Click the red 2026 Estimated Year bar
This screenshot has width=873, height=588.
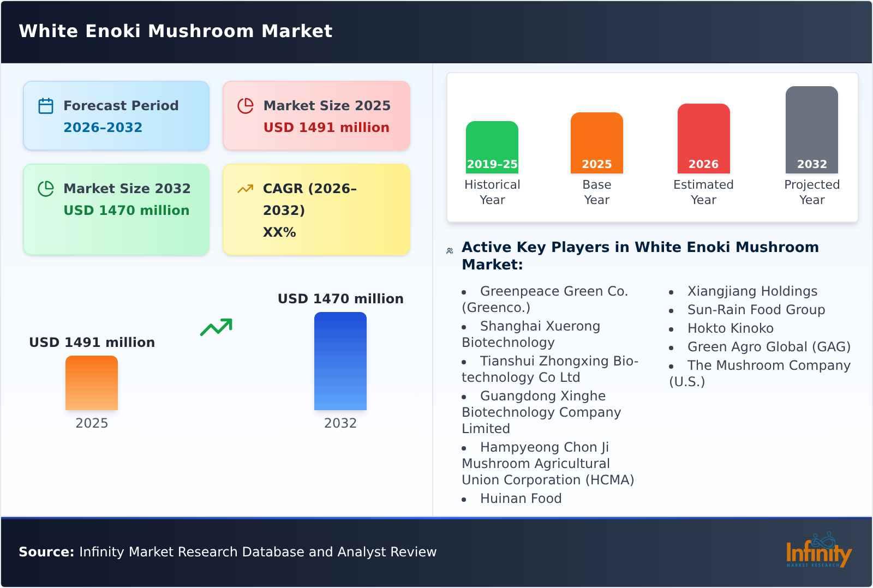(703, 139)
